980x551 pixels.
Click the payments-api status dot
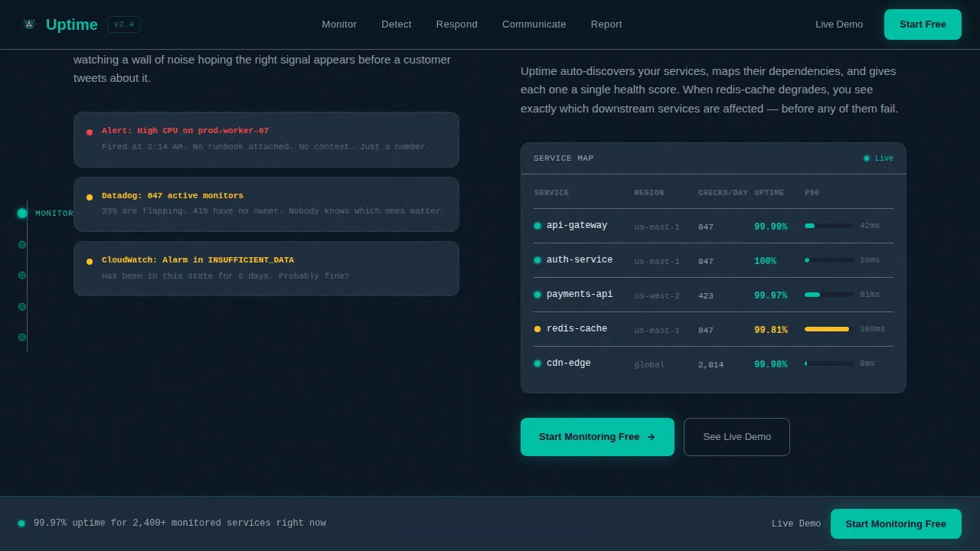pos(537,295)
